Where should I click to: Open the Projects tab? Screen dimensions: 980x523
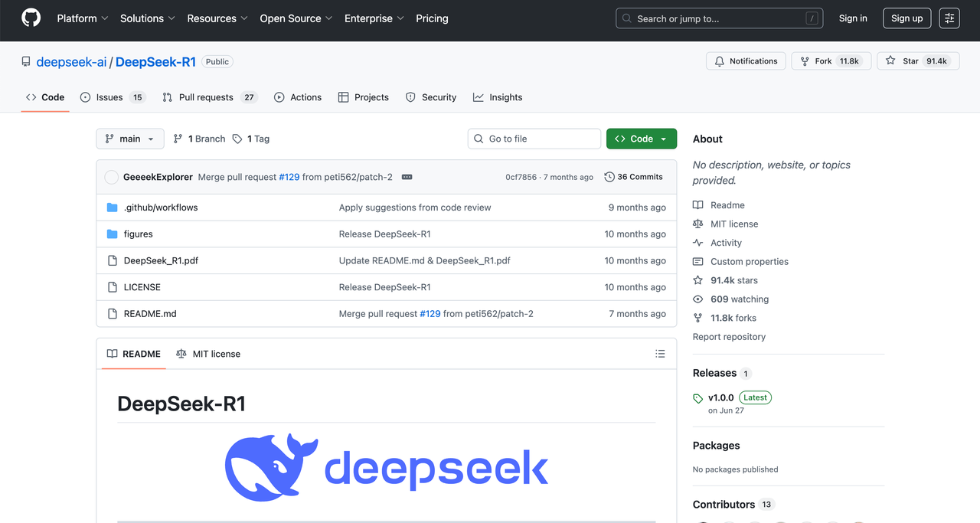point(364,97)
